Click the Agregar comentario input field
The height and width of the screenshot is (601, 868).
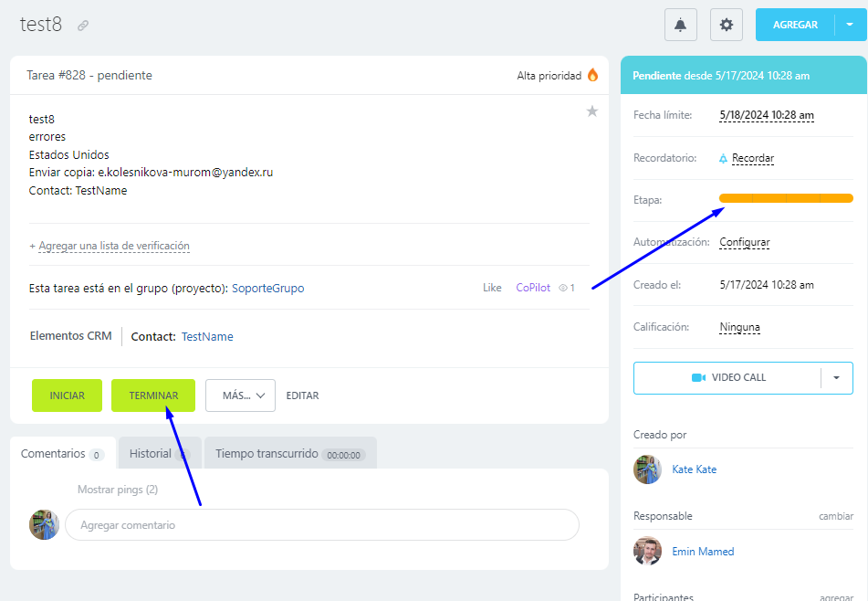(321, 525)
